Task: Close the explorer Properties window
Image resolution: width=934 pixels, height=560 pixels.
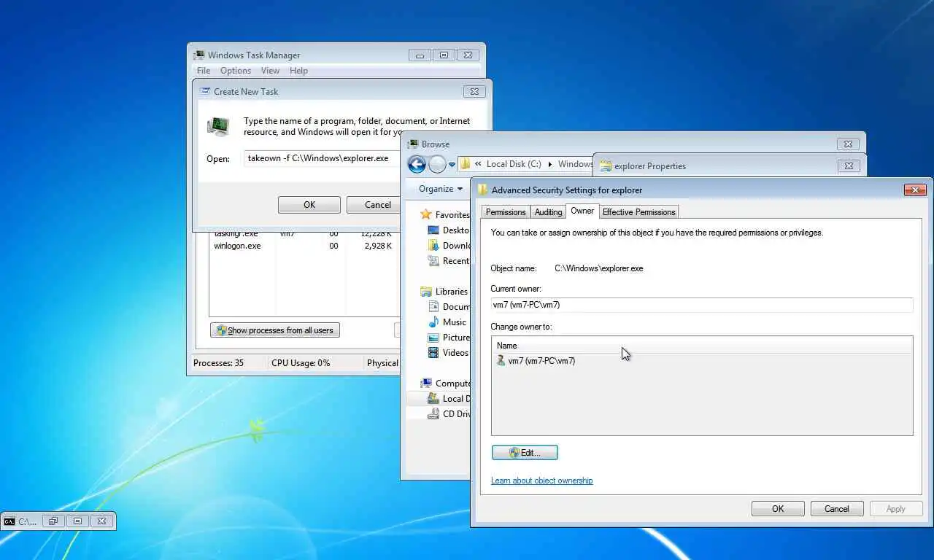Action: coord(848,166)
